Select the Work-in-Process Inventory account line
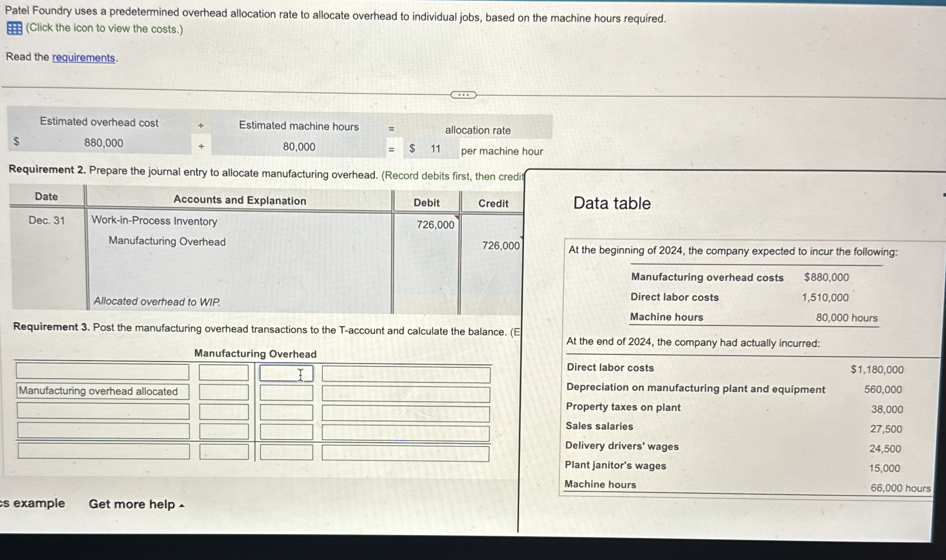 [x=155, y=221]
